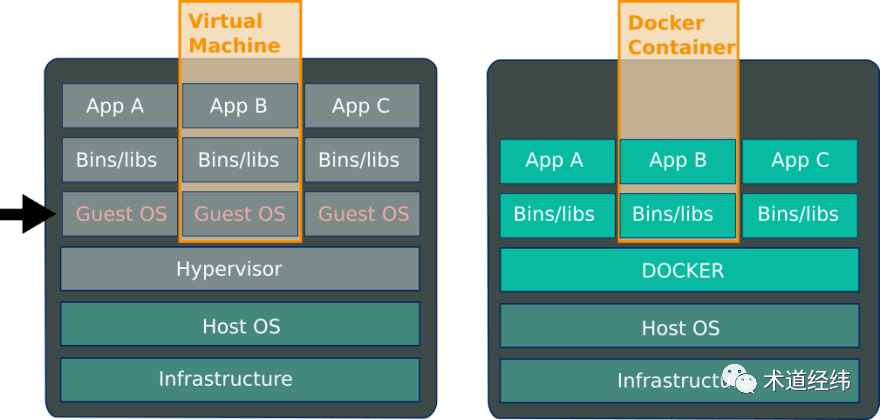Viewport: 880px width, 420px height.
Task: Click App B in the Docker diagram
Action: point(678,161)
